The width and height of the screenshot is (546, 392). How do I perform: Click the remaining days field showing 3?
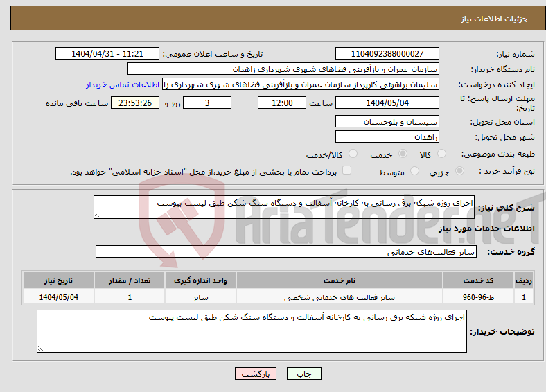coord(207,103)
